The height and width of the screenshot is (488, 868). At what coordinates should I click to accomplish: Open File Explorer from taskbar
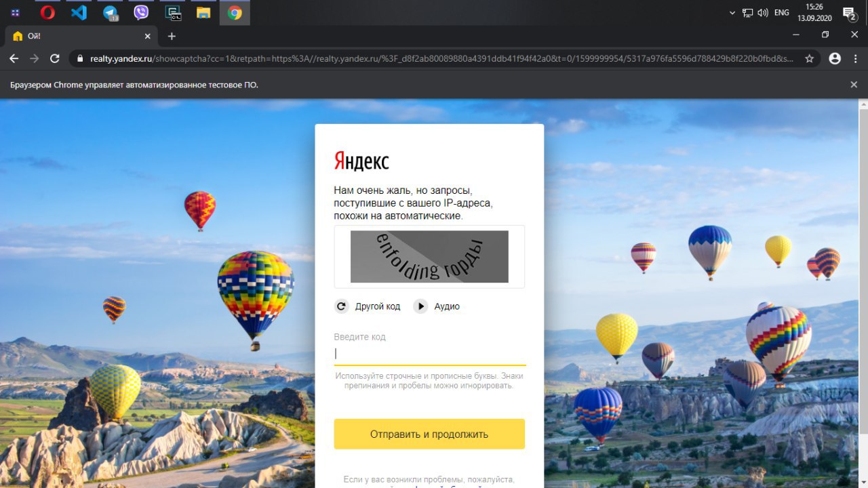click(x=203, y=12)
